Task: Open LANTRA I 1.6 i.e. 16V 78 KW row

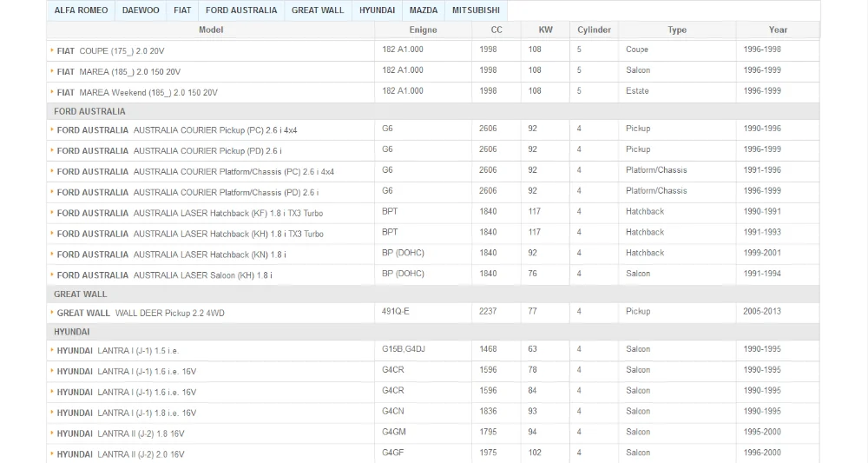Action: point(126,372)
